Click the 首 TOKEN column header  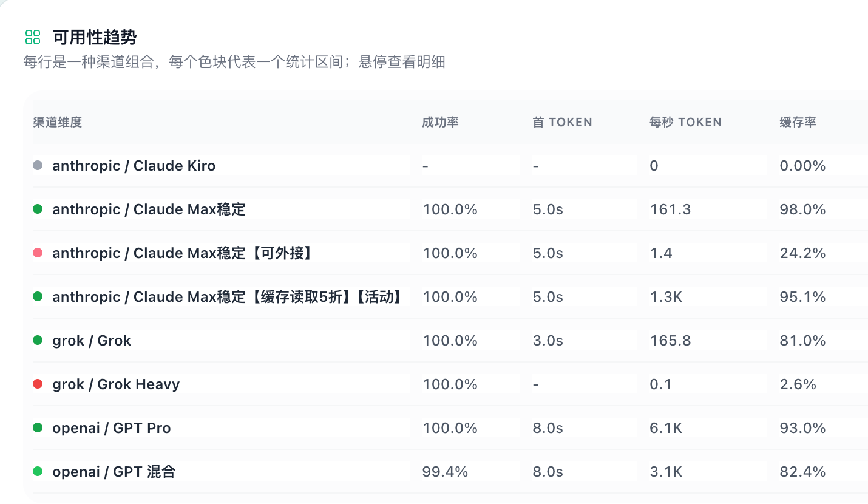[x=562, y=122]
